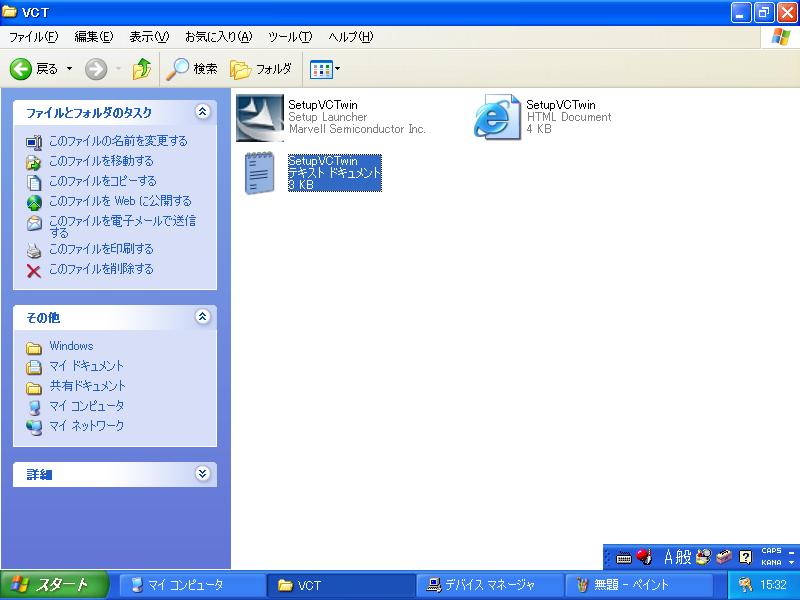
Task: Open the 編集(E) menu
Action: pos(93,37)
